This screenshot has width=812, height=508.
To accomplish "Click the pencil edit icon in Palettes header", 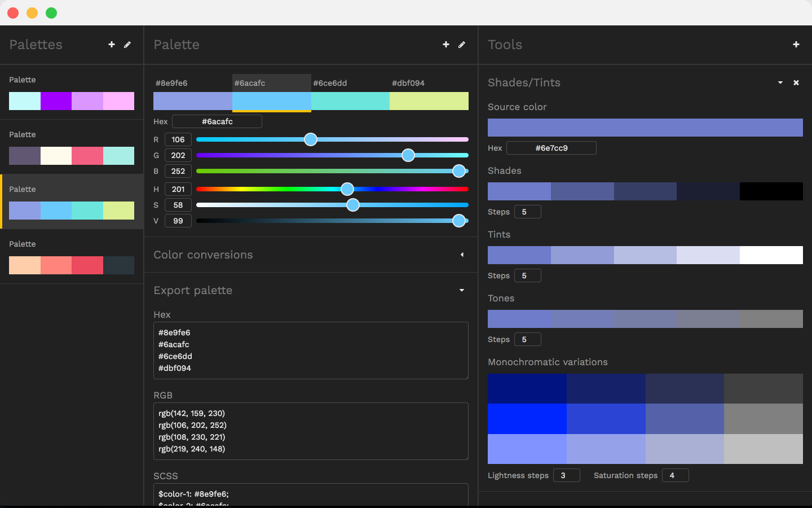I will tap(127, 45).
